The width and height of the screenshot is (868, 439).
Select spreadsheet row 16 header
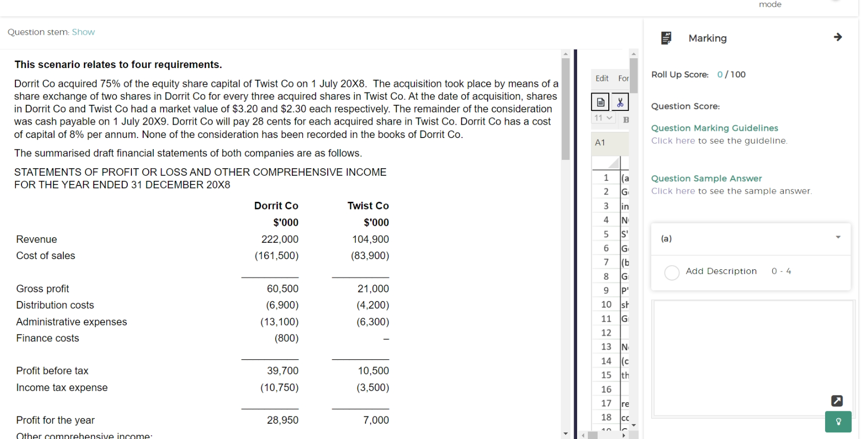coord(606,389)
